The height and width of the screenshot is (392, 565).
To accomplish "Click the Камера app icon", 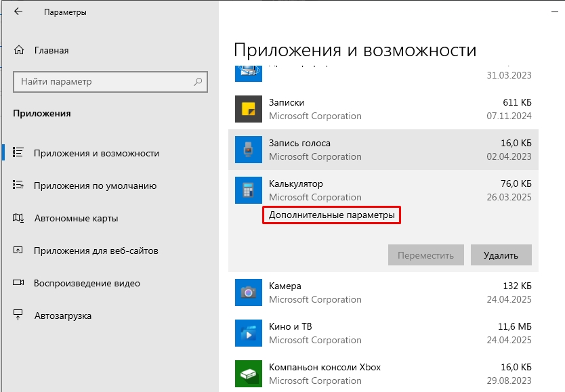I will coord(249,292).
